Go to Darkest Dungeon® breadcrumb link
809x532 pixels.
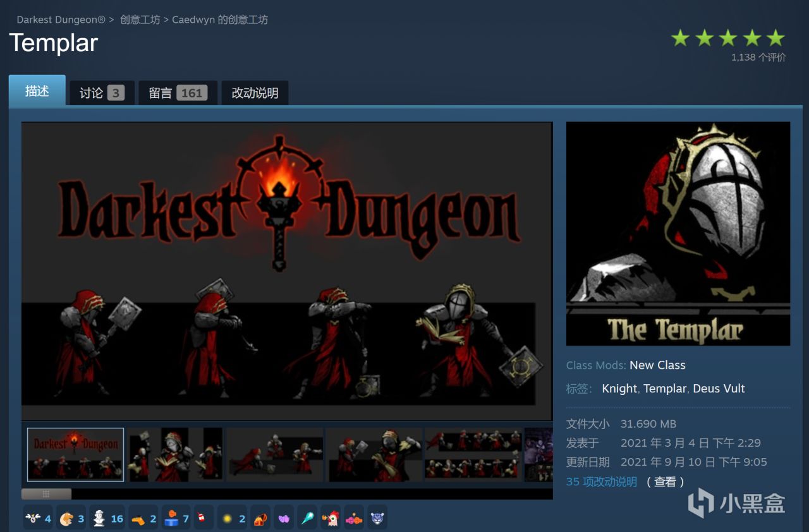pos(61,20)
